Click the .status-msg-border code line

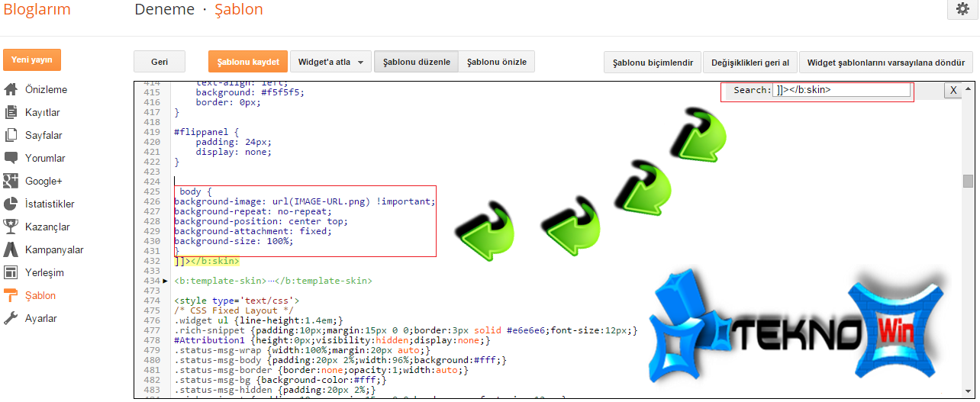321,370
